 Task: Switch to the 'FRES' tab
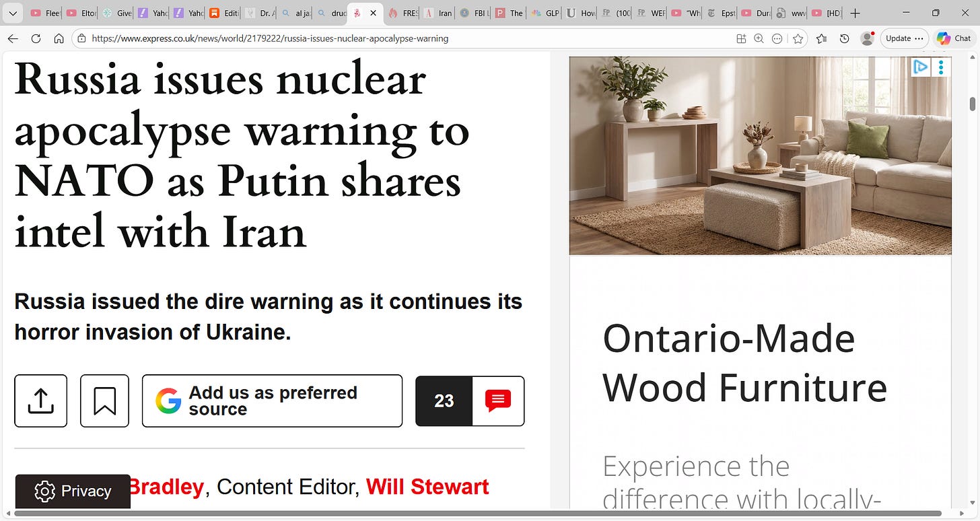403,13
